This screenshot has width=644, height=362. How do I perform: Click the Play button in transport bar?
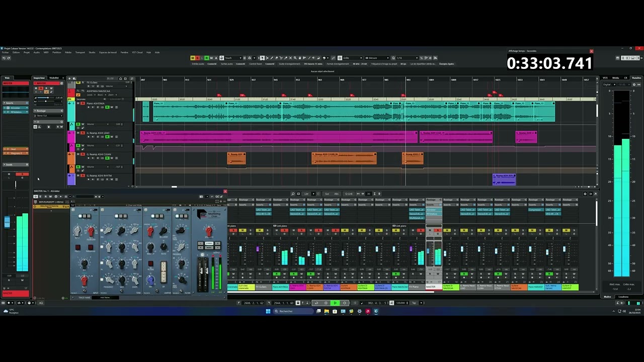point(335,303)
